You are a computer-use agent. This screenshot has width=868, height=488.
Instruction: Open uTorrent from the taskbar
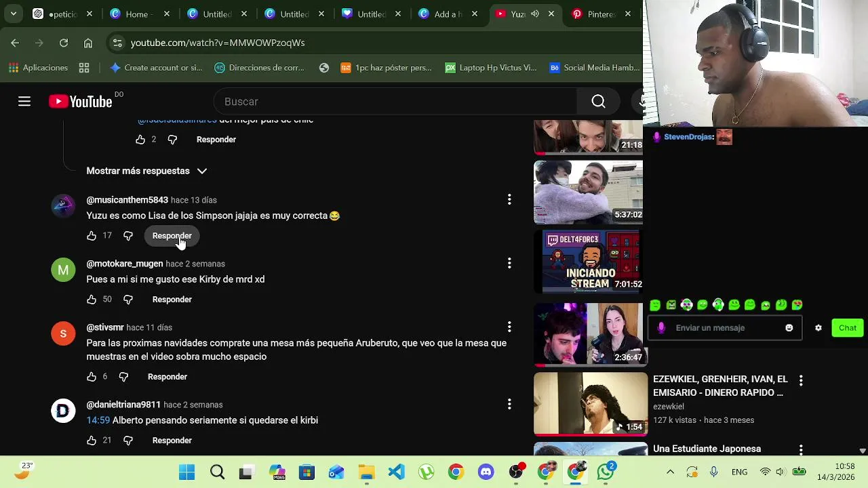(427, 472)
